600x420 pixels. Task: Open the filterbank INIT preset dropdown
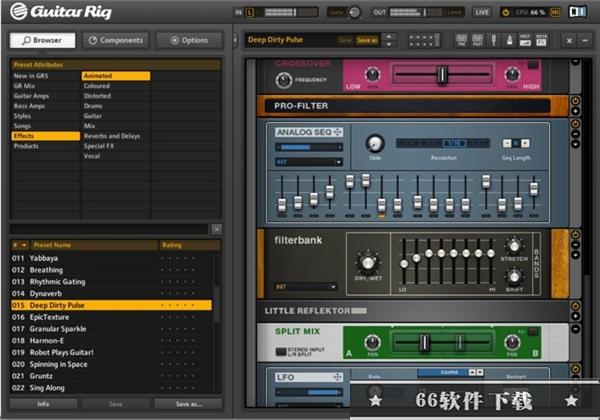[x=306, y=287]
